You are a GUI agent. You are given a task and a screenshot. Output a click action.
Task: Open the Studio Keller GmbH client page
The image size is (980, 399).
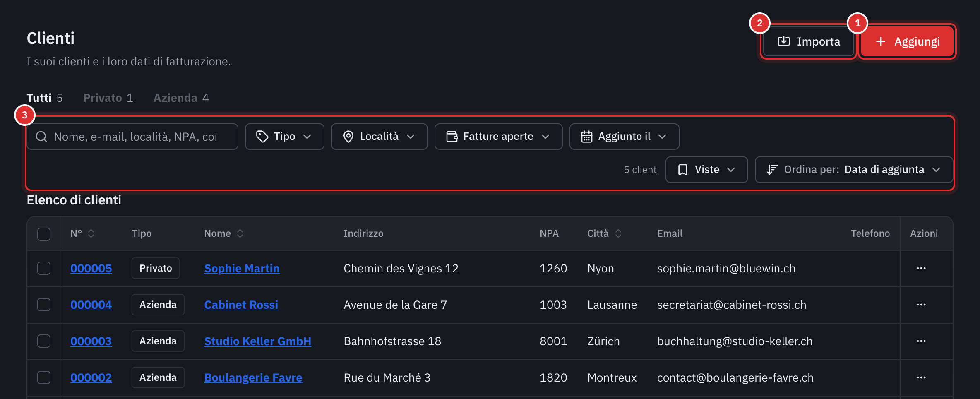[x=258, y=341]
